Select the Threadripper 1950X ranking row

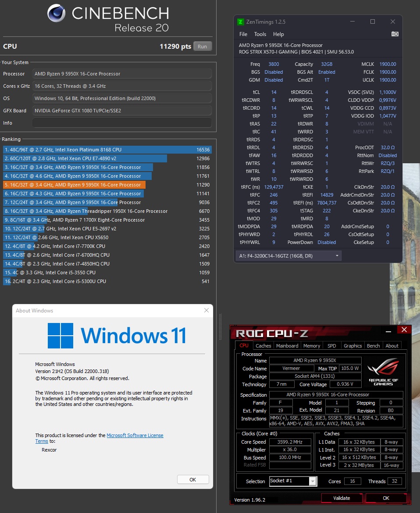point(107,211)
